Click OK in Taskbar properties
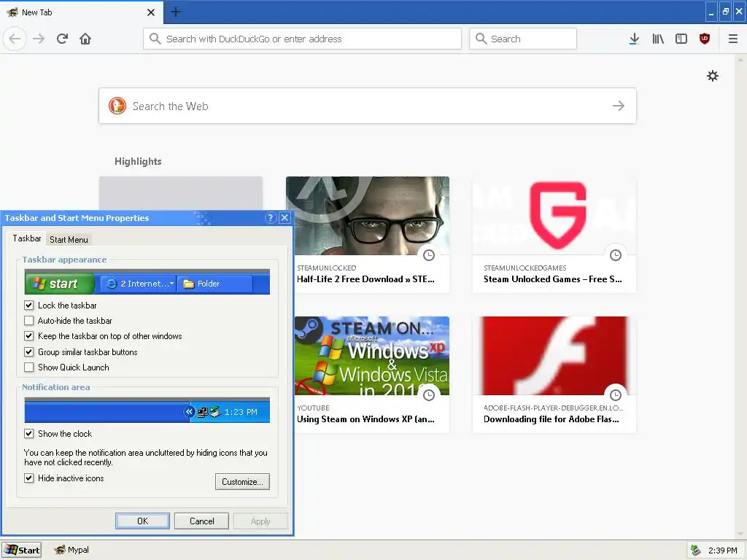 pyautogui.click(x=142, y=521)
